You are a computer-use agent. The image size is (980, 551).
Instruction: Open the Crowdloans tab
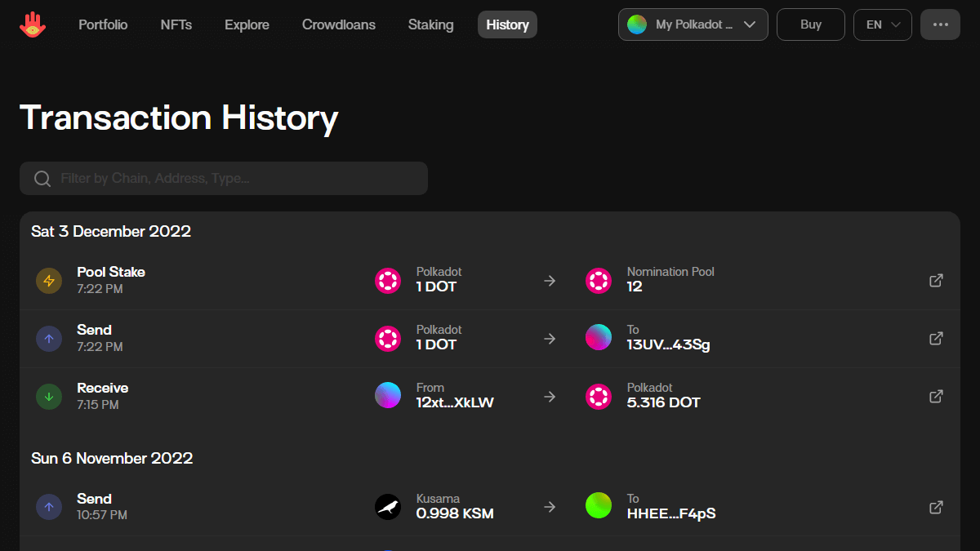tap(339, 24)
